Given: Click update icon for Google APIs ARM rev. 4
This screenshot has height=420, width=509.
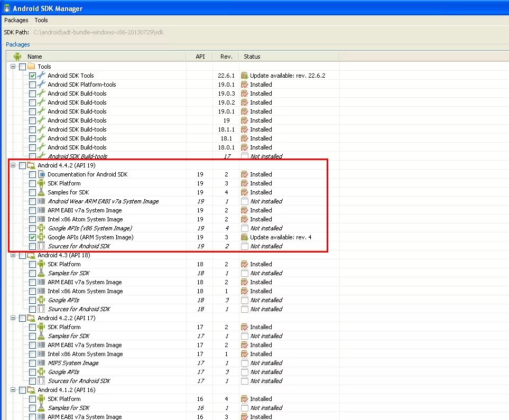Looking at the screenshot, I should (x=245, y=237).
